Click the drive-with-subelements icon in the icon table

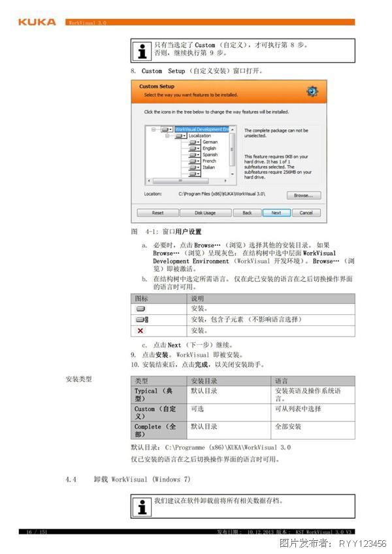tap(142, 319)
